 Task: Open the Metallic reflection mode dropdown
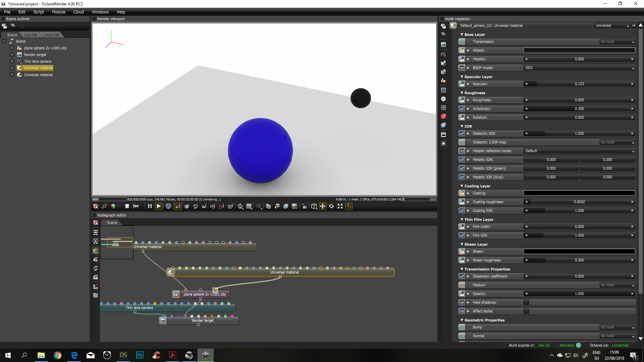tap(579, 151)
